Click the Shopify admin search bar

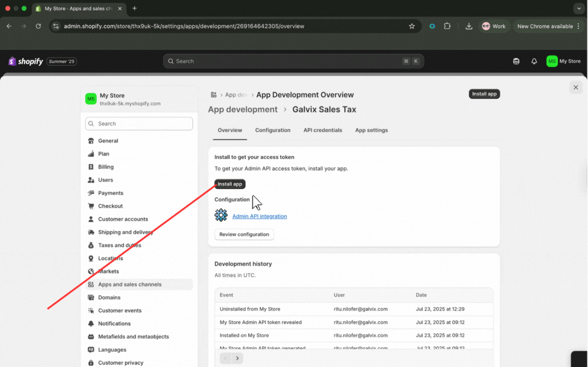click(x=293, y=61)
